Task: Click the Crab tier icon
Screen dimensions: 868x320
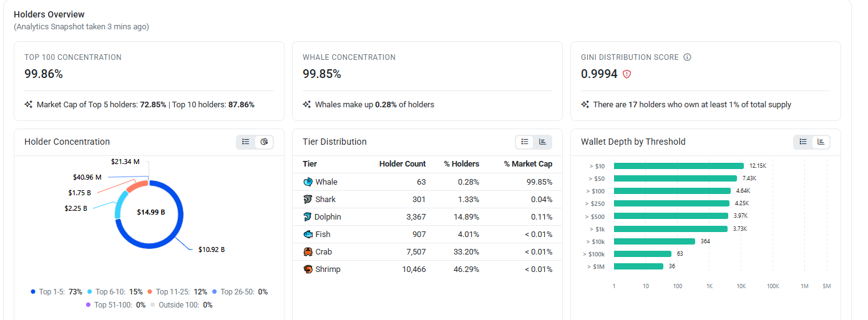Action: (308, 252)
